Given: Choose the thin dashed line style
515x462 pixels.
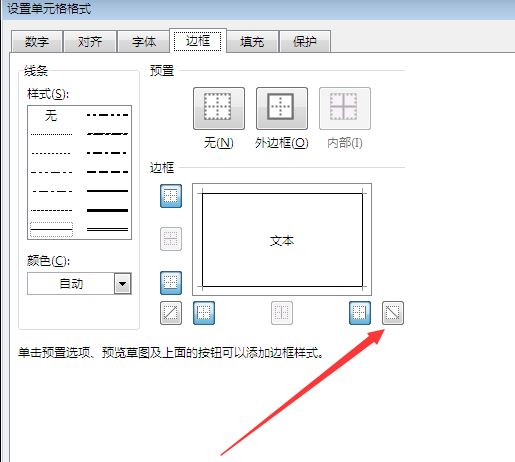Looking at the screenshot, I should click(x=51, y=210).
